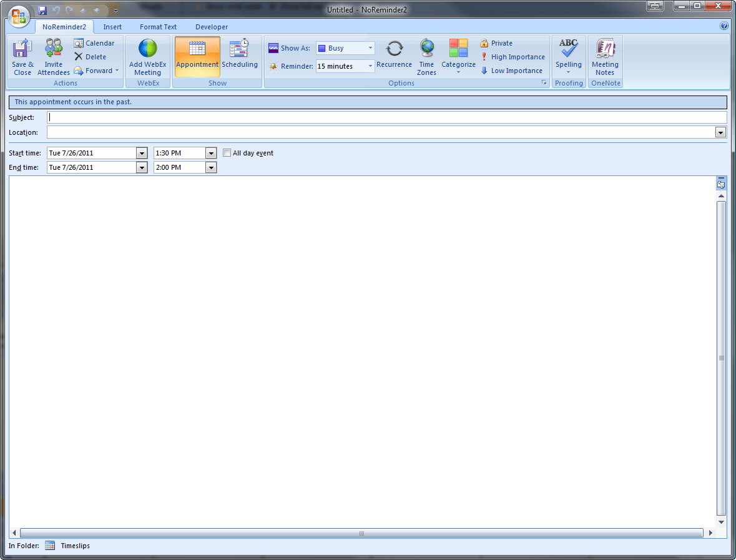Place cursor in the Subject field
736x560 pixels.
[250, 117]
